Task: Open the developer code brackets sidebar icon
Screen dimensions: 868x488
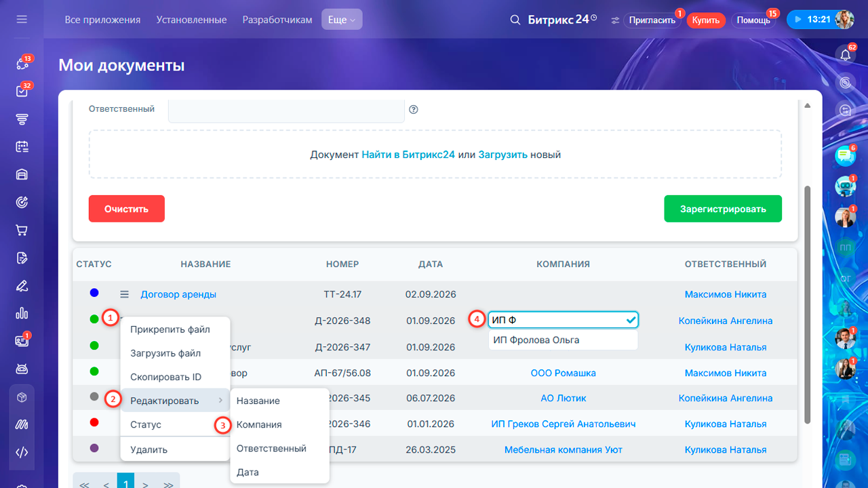Action: click(22, 453)
